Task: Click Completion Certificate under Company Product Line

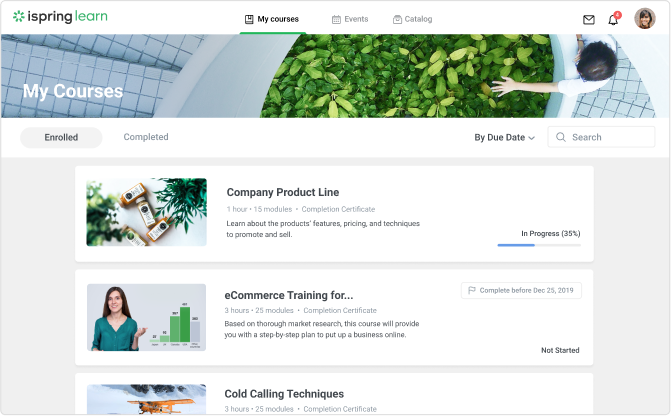Action: 338,209
